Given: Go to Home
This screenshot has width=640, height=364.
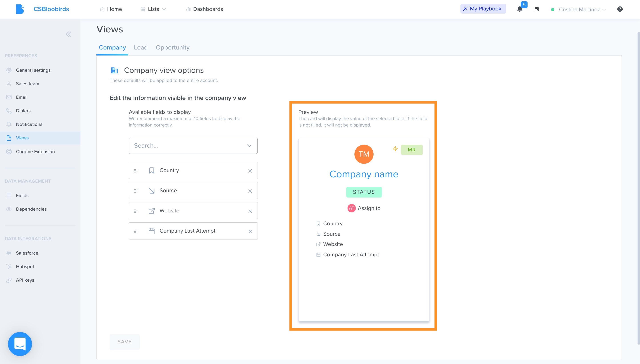Looking at the screenshot, I should point(111,9).
